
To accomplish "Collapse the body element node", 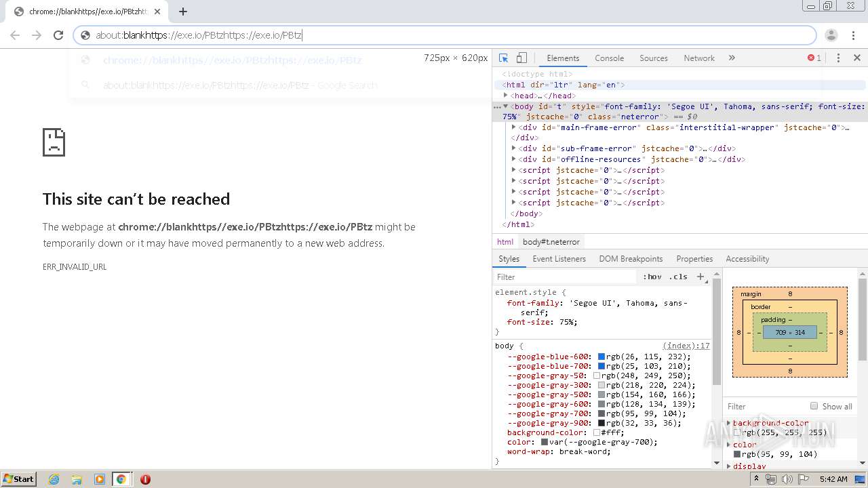I will click(506, 106).
